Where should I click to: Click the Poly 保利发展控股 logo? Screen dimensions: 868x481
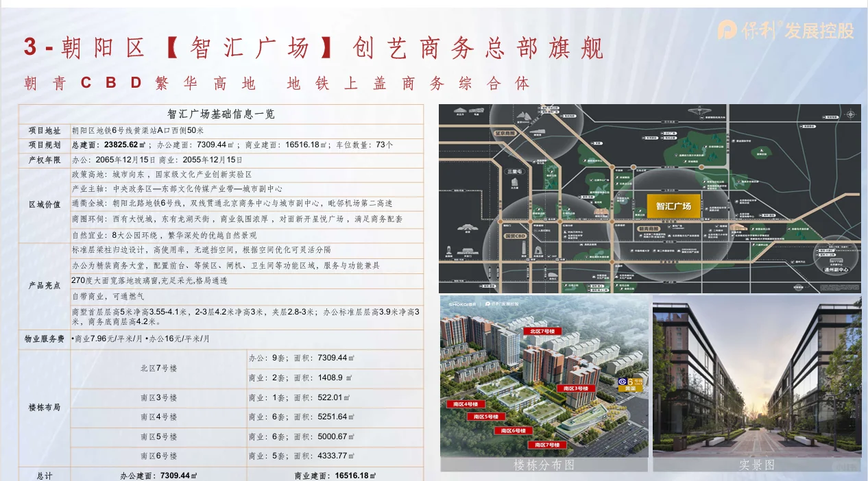pyautogui.click(x=786, y=30)
